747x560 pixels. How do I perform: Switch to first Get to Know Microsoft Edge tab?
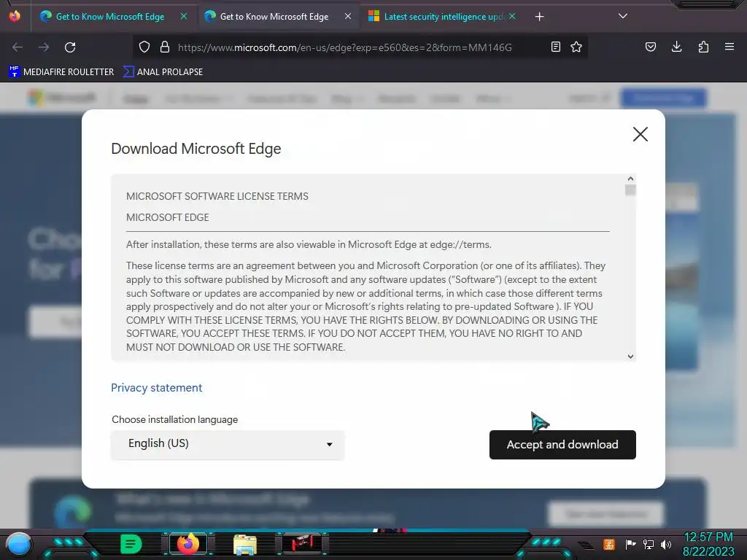109,17
